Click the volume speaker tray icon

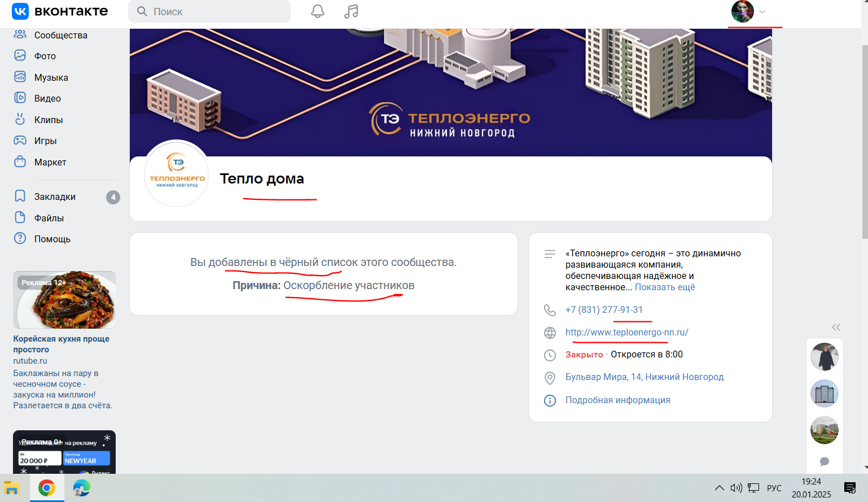click(x=736, y=488)
